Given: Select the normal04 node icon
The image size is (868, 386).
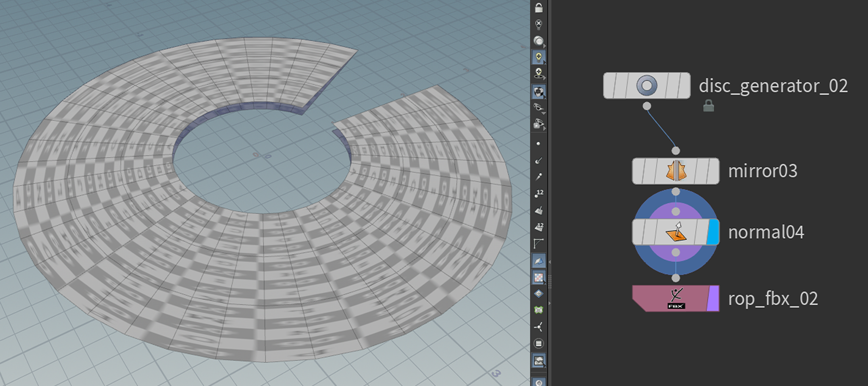Looking at the screenshot, I should pos(675,232).
